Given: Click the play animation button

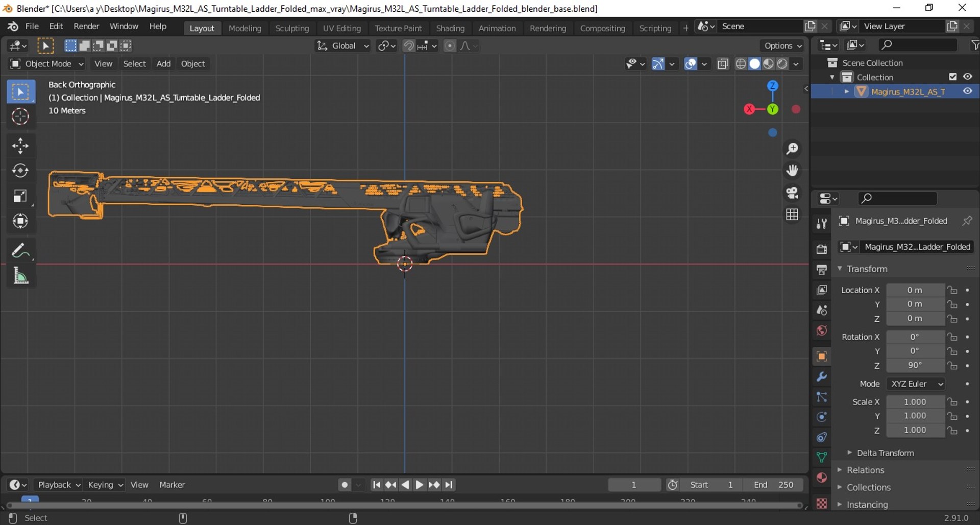Looking at the screenshot, I should point(420,485).
